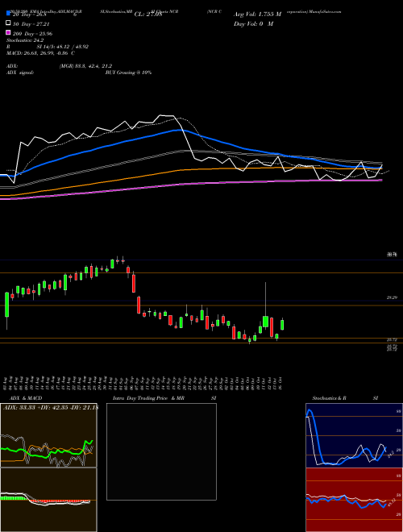Click the blue 20 Day legend swatch
This screenshot has width=403, height=532.
click(x=8, y=14)
